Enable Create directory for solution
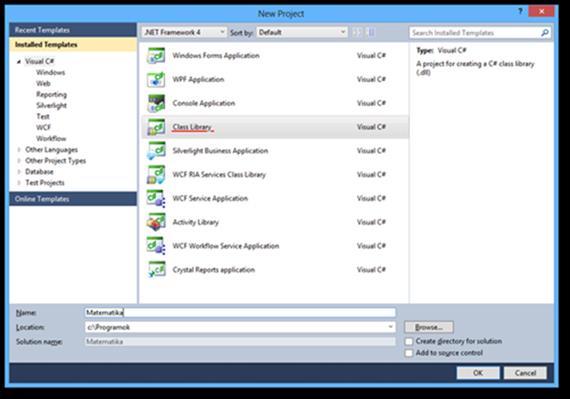This screenshot has height=399, width=570. [x=409, y=342]
